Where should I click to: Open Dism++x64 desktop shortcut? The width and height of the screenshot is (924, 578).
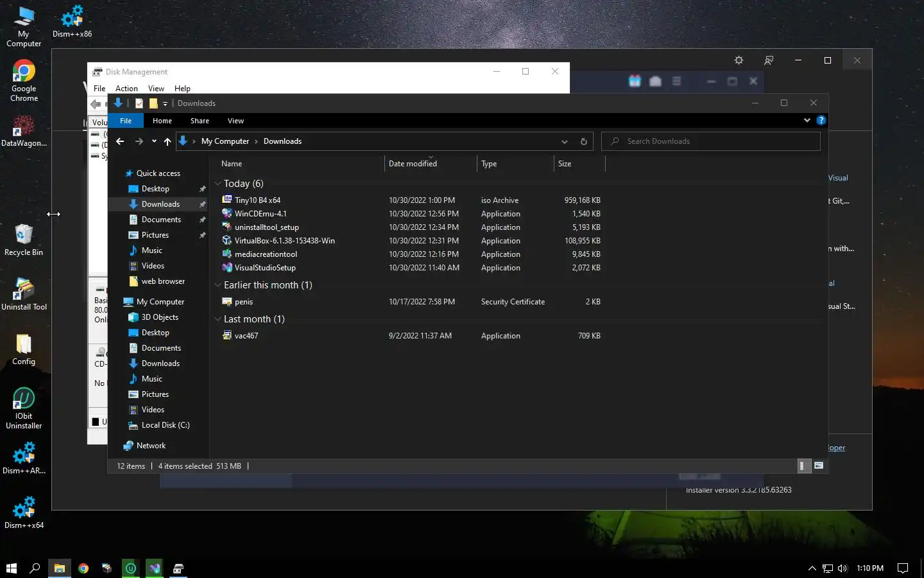tap(24, 512)
